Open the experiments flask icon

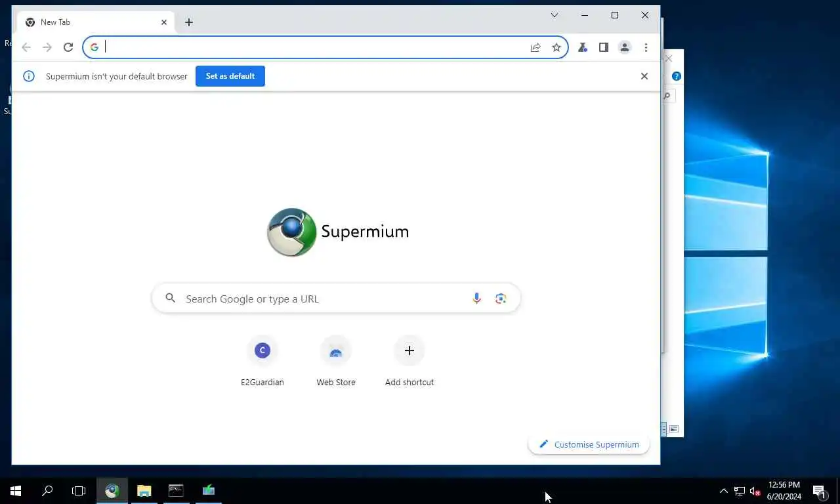coord(582,47)
